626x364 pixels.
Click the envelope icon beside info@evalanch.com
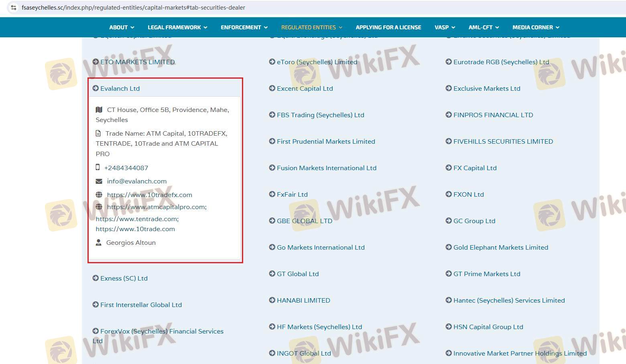click(99, 181)
